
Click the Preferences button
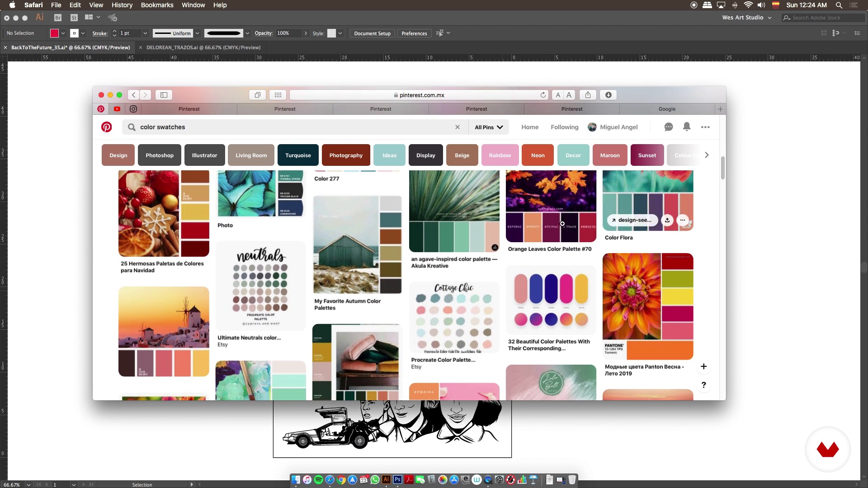click(414, 33)
